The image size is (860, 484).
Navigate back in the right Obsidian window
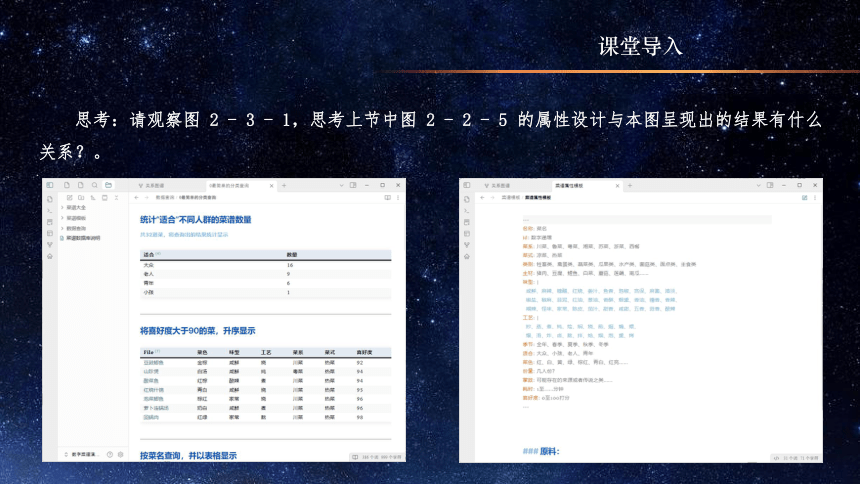[x=482, y=198]
